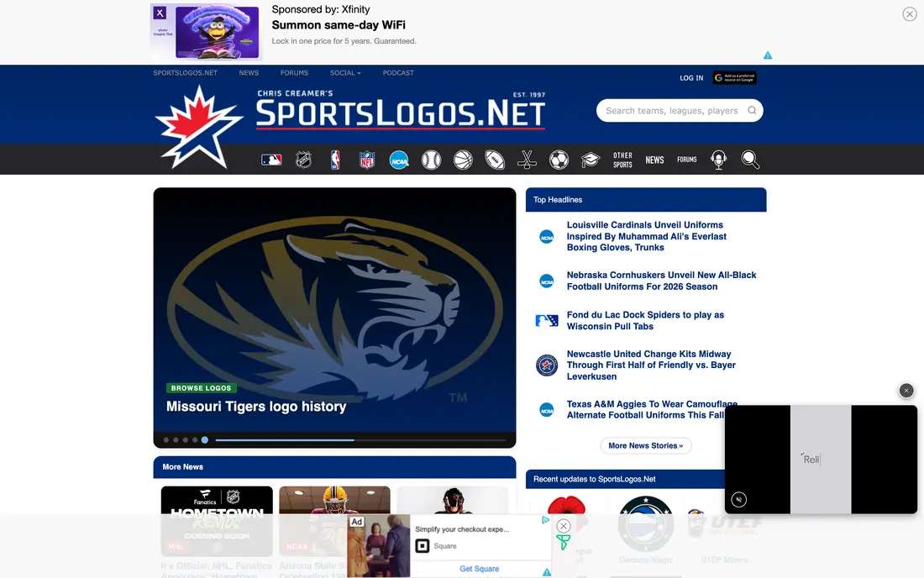This screenshot has height=578, width=924.
Task: Select the baseball icon in navigation bar
Action: click(432, 160)
